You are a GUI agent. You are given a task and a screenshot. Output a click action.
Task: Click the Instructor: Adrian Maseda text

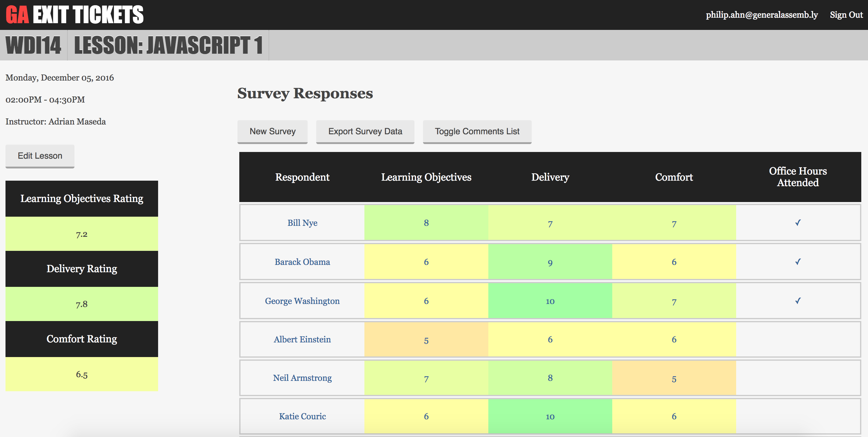click(x=56, y=122)
